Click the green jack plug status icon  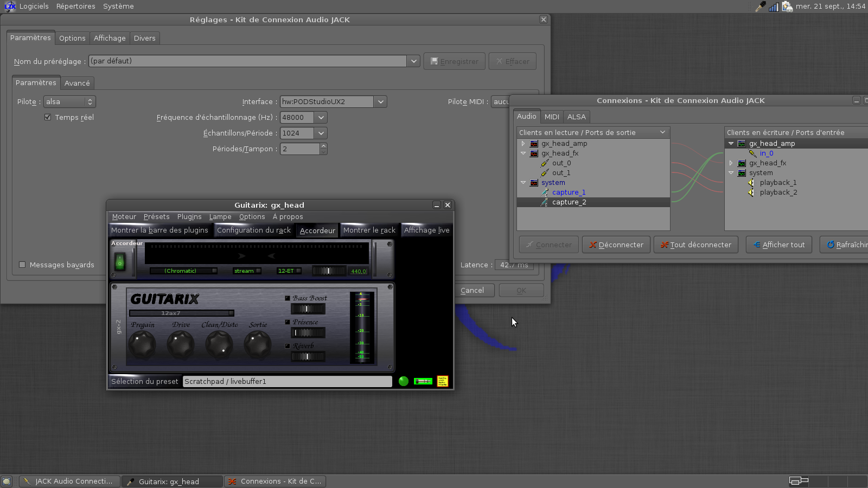click(x=423, y=381)
